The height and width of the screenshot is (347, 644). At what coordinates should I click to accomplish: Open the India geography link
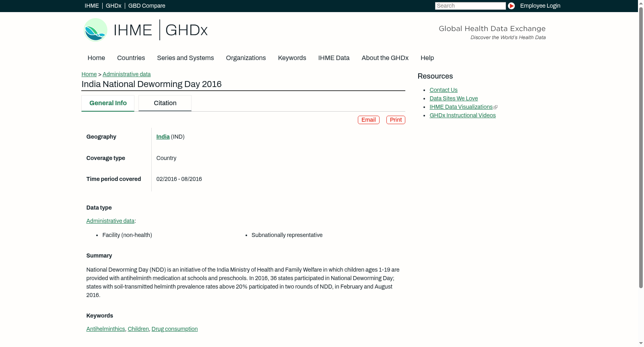(163, 137)
